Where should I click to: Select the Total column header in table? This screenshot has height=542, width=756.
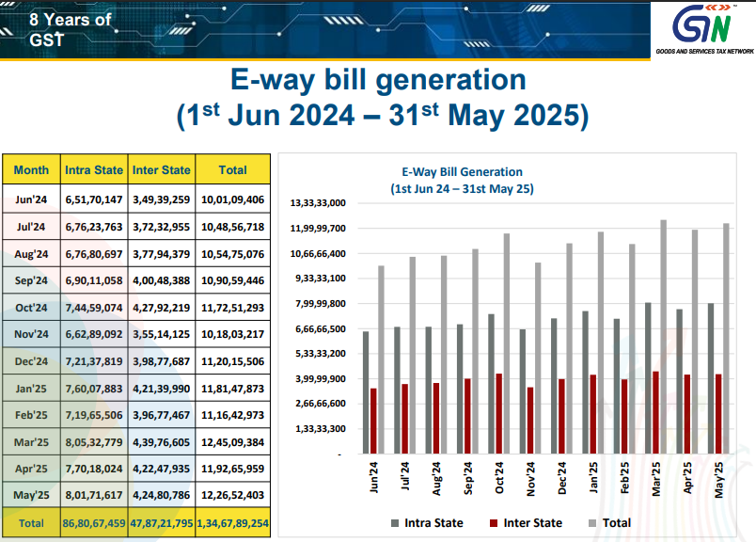coord(233,170)
